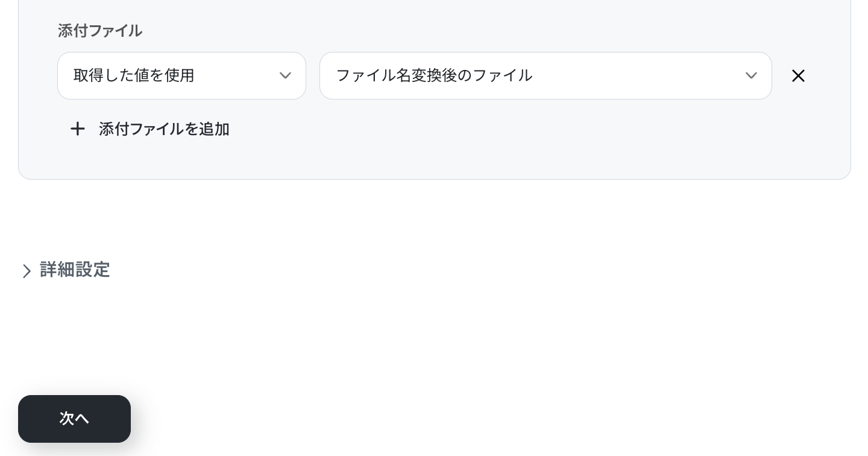This screenshot has width=868, height=456.
Task: Change the attachment source type selector
Action: pyautogui.click(x=181, y=76)
